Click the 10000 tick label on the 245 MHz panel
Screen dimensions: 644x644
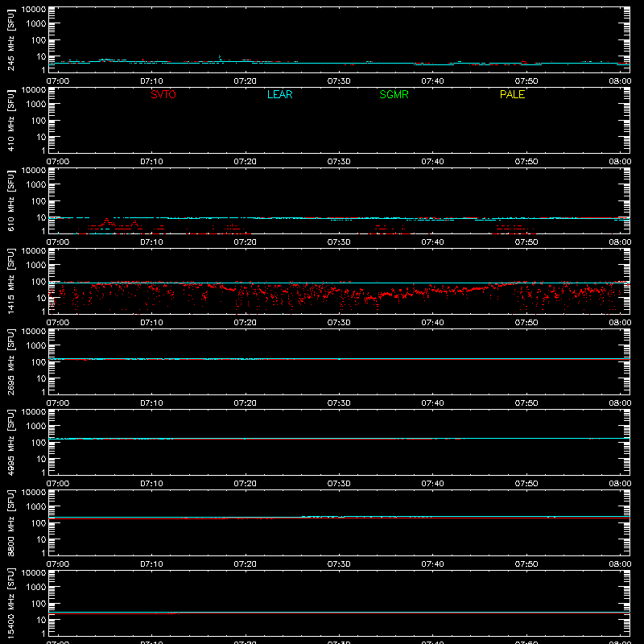click(x=34, y=10)
